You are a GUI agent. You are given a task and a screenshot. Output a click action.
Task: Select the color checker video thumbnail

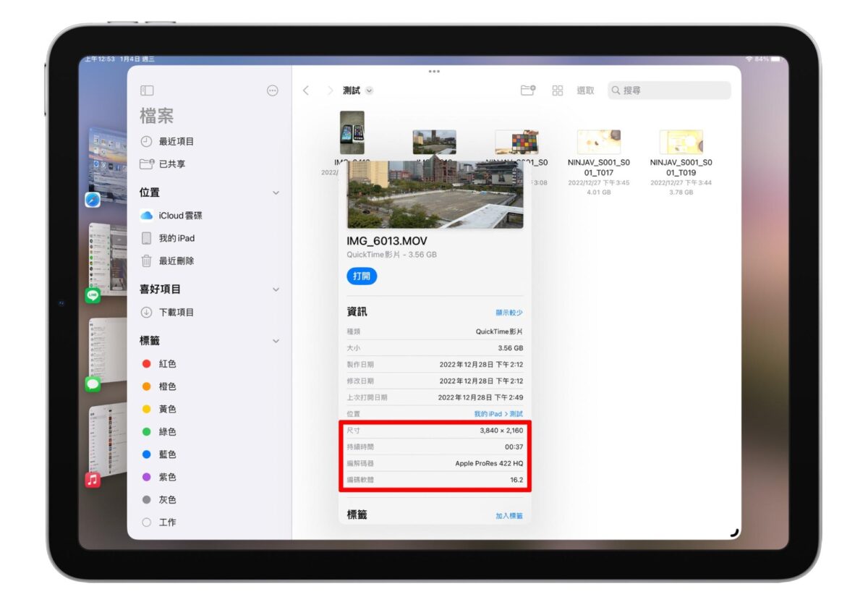pos(516,142)
